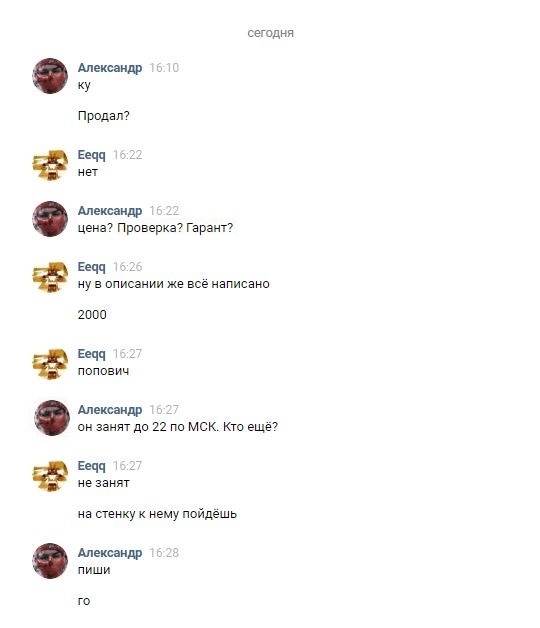The image size is (540, 628).
Task: Click the Eeqq name link at 16:26
Action: point(92,267)
